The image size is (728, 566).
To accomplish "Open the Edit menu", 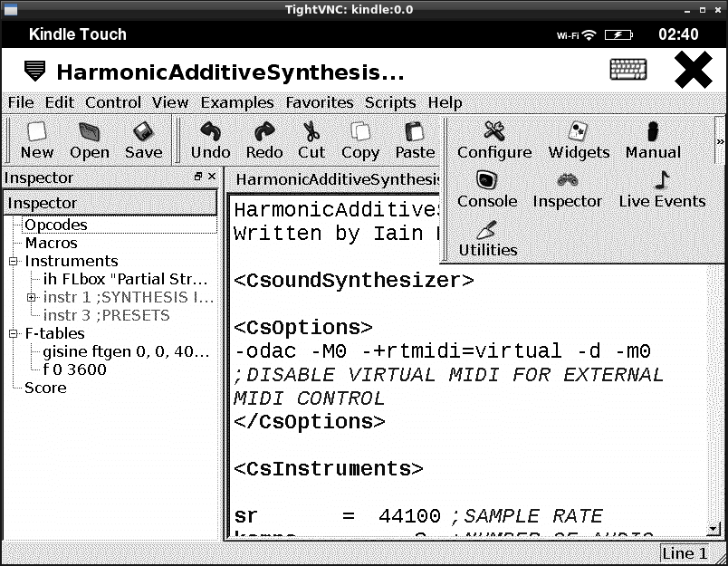I will click(x=59, y=102).
